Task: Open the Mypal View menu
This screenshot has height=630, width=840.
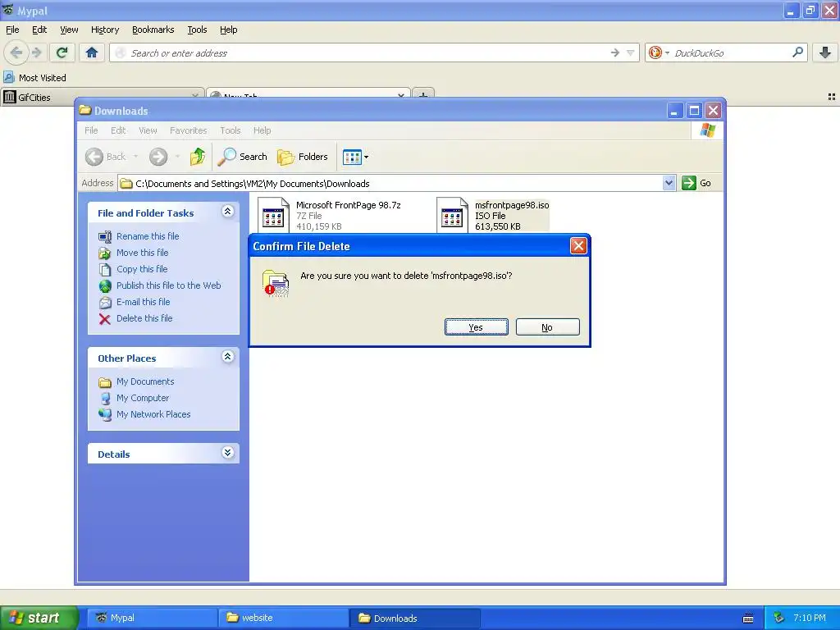Action: click(x=69, y=30)
